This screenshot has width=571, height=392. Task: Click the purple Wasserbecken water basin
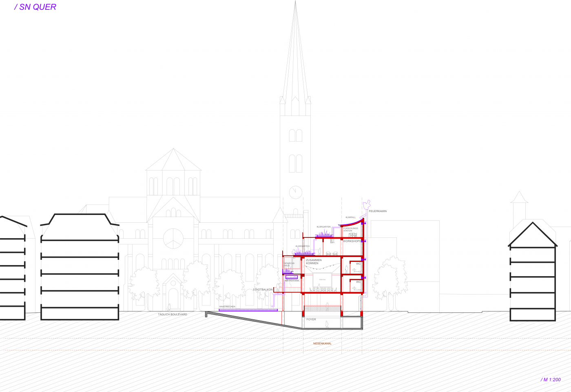[x=248, y=310]
